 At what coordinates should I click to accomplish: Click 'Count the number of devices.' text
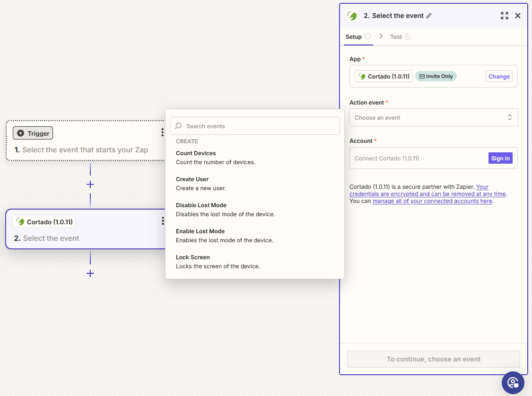216,162
